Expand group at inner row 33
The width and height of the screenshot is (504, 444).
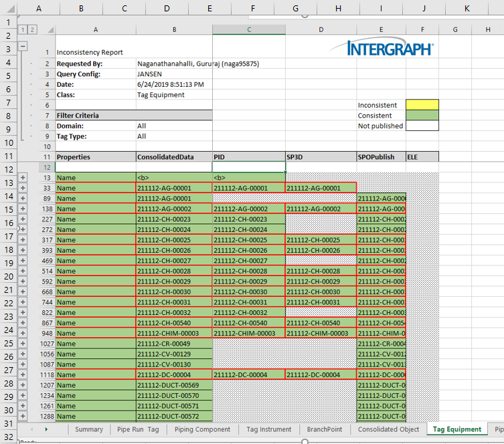pos(23,188)
